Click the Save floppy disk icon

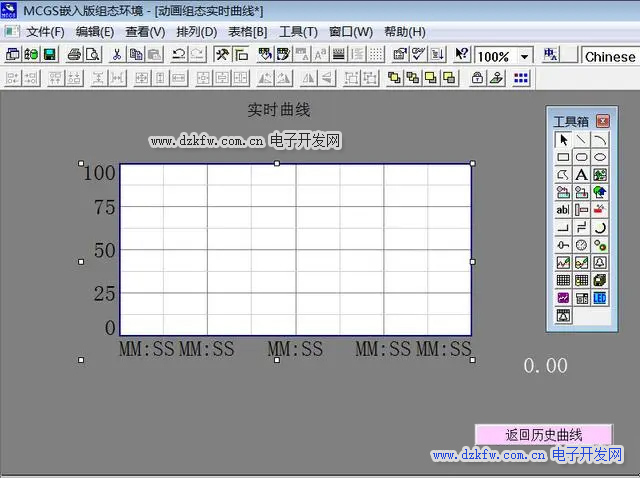pos(49,56)
